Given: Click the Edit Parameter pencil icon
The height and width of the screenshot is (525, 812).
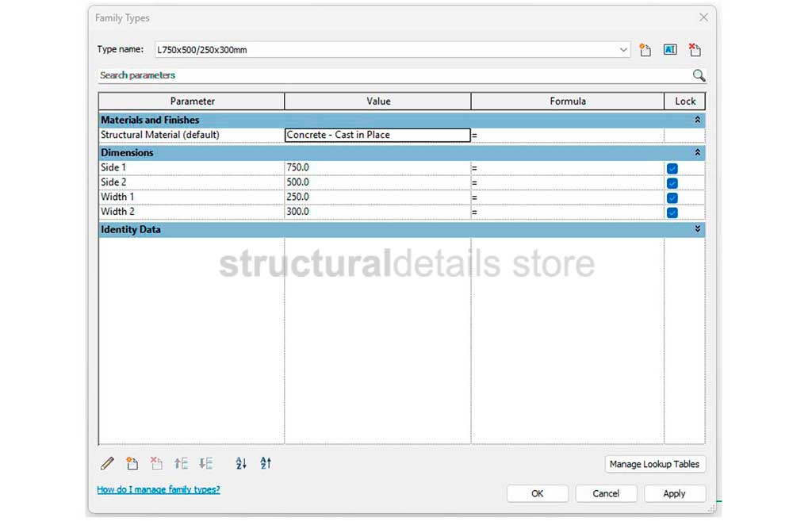Looking at the screenshot, I should point(107,463).
